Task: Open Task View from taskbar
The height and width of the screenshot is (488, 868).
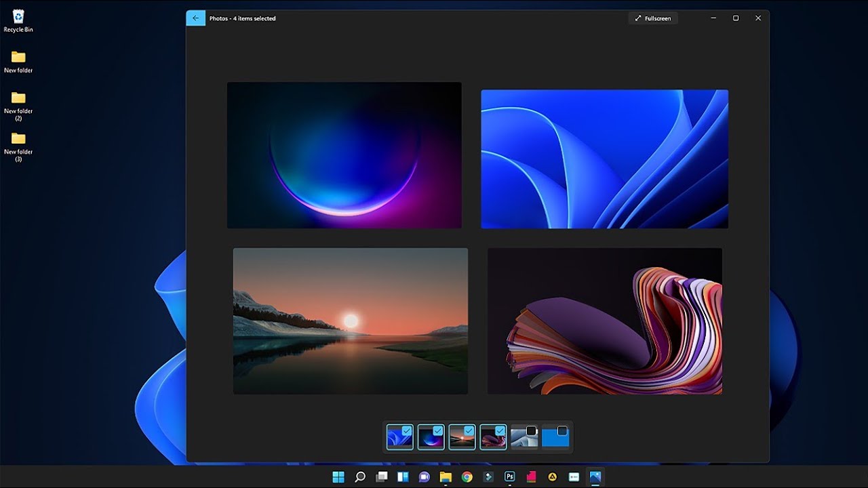Action: point(382,476)
